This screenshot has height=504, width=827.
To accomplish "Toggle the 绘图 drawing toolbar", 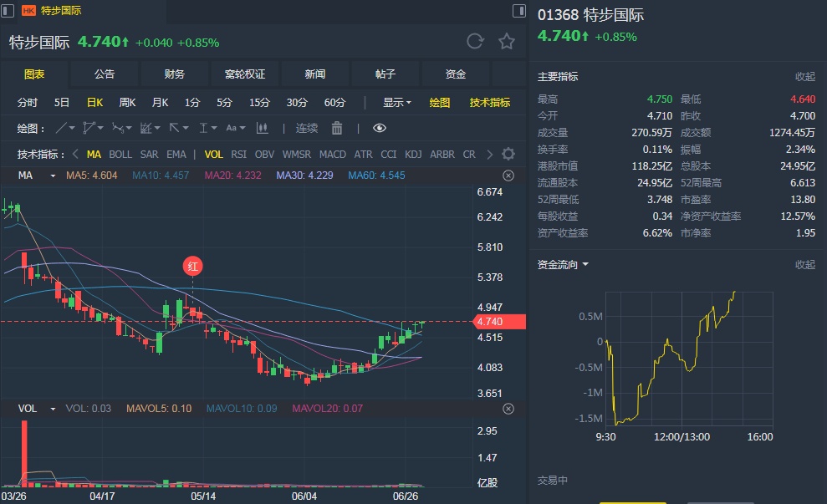I will click(x=440, y=103).
